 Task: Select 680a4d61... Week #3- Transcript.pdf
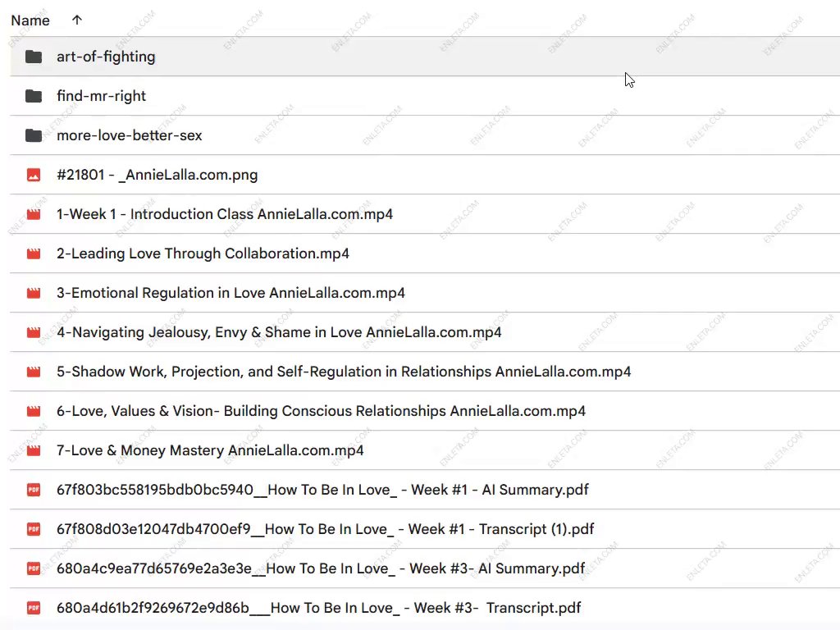coord(319,608)
